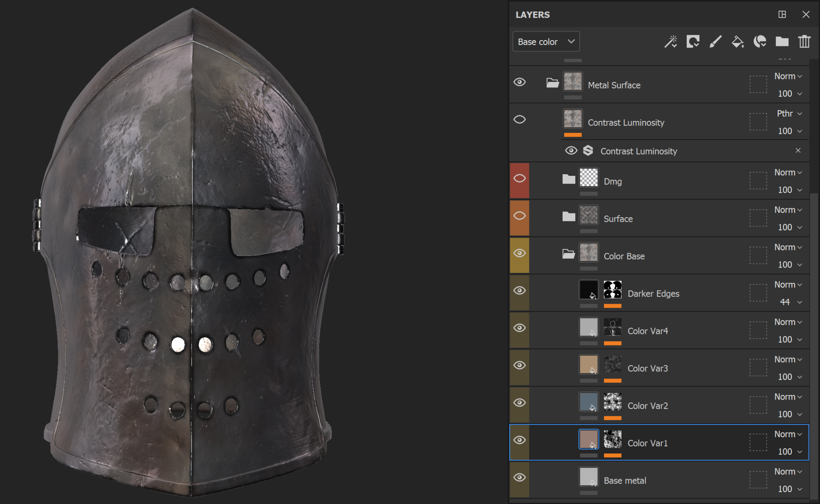Viewport: 820px width, 504px height.
Task: Click the add effect magic wand icon
Action: click(671, 41)
